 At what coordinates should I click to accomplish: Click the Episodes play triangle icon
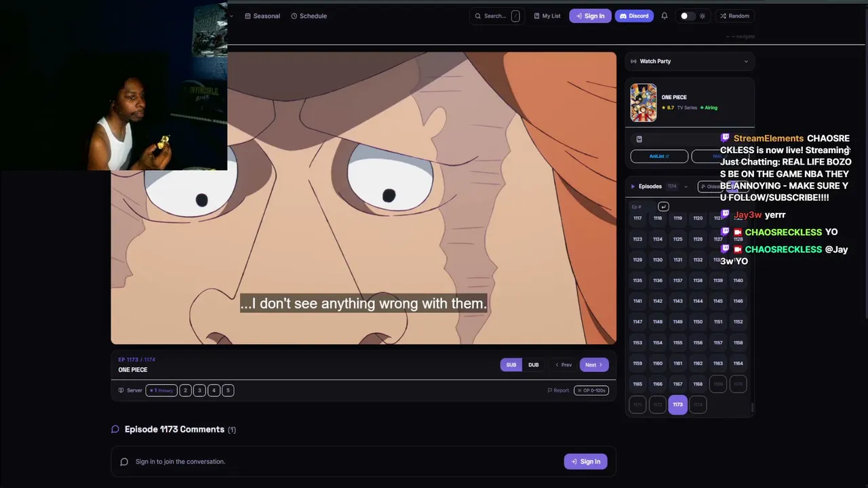(633, 186)
